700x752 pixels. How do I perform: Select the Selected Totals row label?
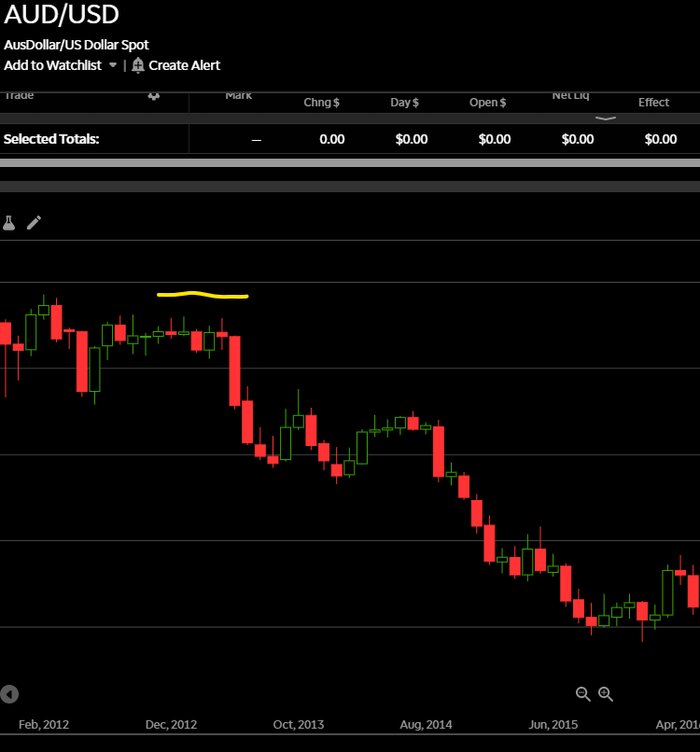click(x=51, y=139)
